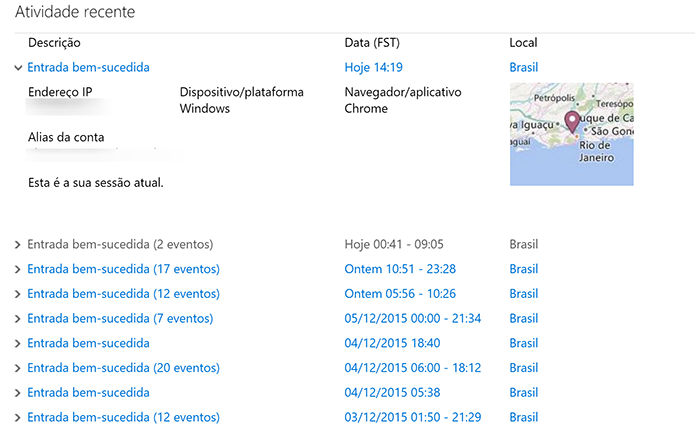Image resolution: width=695 pixels, height=429 pixels.
Task: Click the 03/12/2015 01:50 - 21:29 date
Action: (x=412, y=417)
